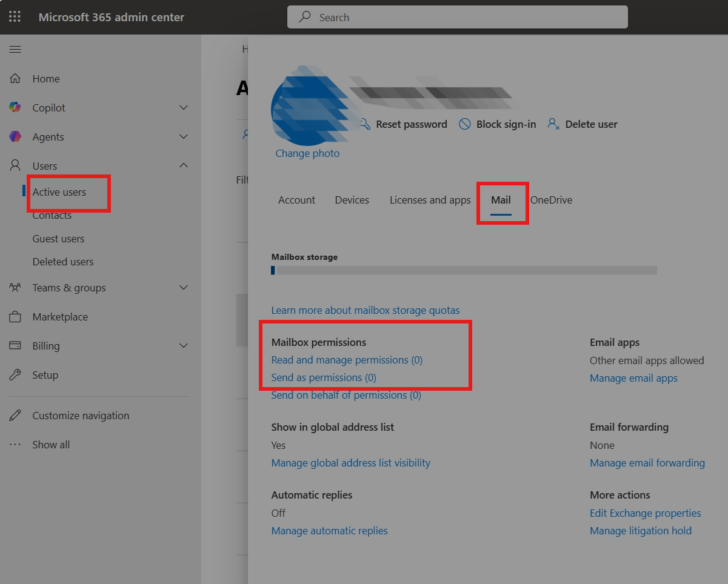Click the Mailbox storage usage bar

pos(464,270)
